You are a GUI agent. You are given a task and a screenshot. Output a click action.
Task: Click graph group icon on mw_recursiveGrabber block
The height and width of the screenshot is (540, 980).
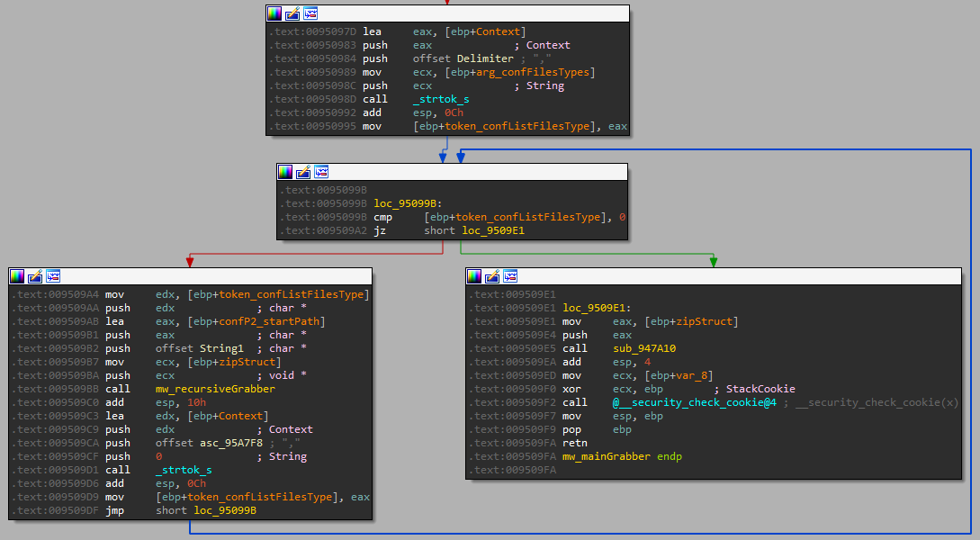pos(53,276)
